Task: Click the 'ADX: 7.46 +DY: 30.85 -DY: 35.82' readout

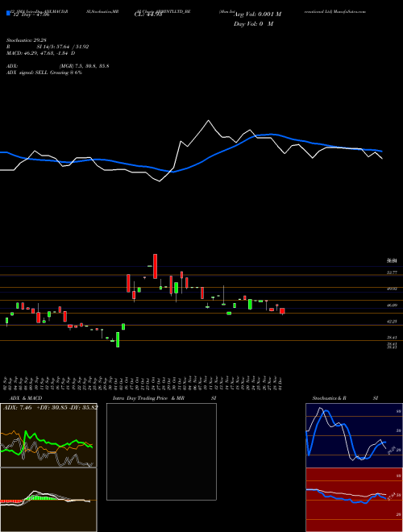Action: 50,407
